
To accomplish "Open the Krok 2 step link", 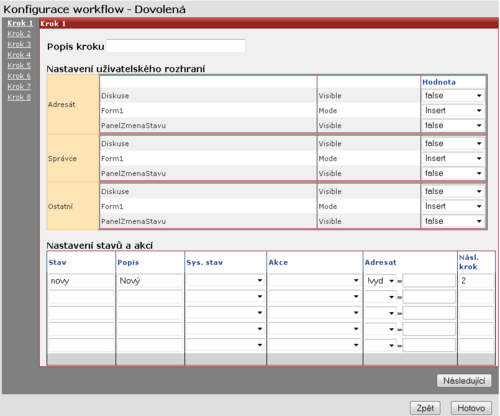I will point(19,34).
